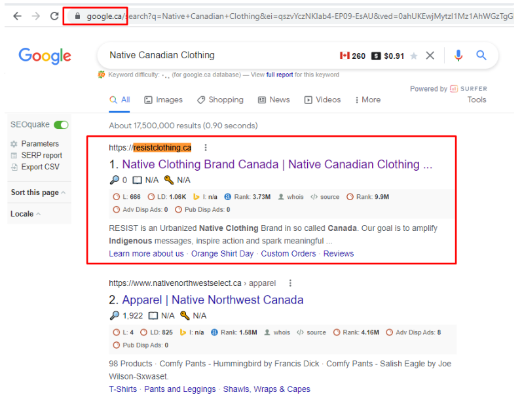This screenshot has width=522, height=420.
Task: Click the nativenorthwestselect.ca breadcrumb URL
Action: pyautogui.click(x=192, y=283)
